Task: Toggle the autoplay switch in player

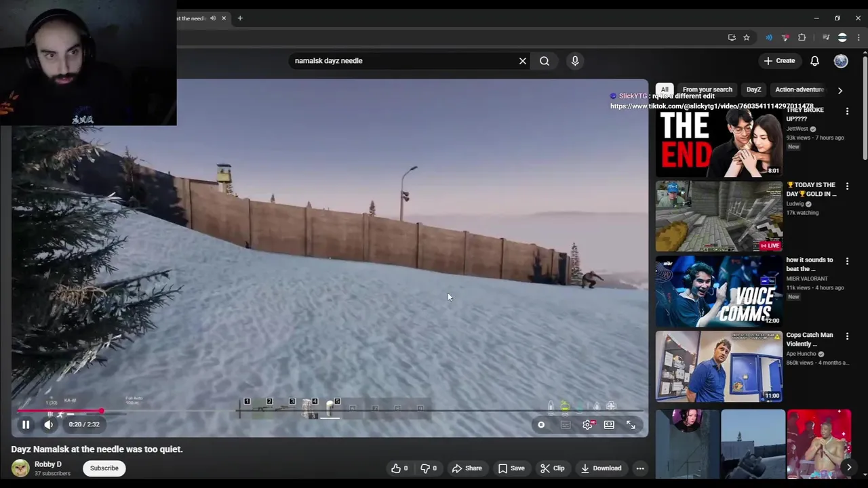Action: tap(541, 425)
